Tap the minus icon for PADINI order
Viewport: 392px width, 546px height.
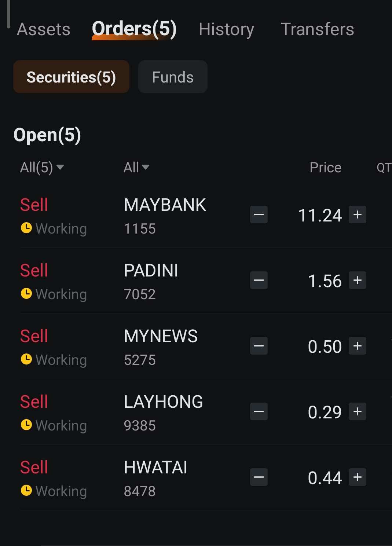pos(259,280)
